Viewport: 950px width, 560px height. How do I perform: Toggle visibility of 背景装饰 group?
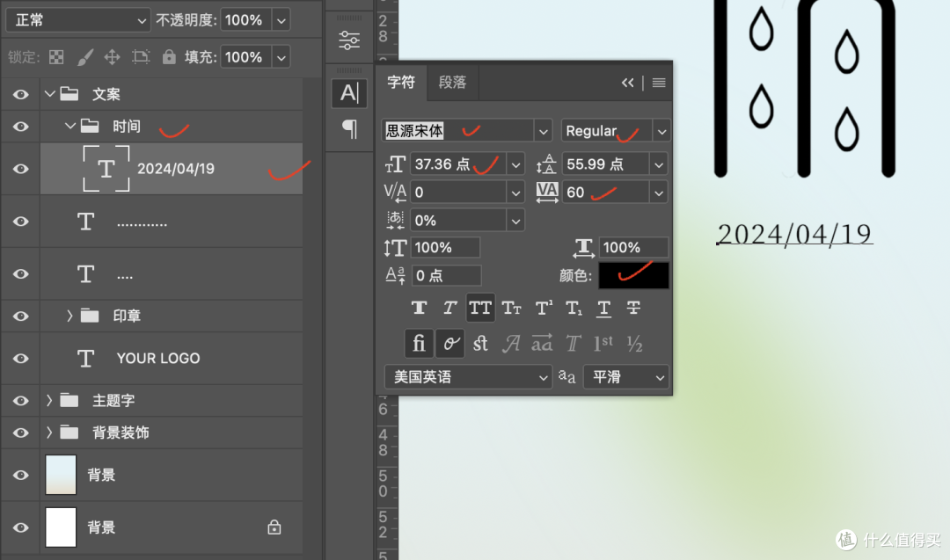[x=20, y=433]
